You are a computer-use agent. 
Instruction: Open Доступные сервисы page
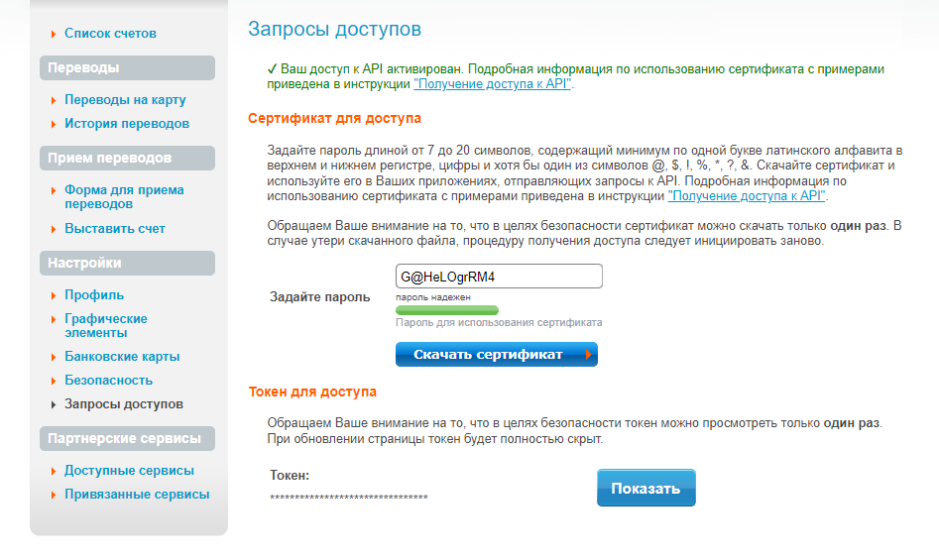[129, 471]
